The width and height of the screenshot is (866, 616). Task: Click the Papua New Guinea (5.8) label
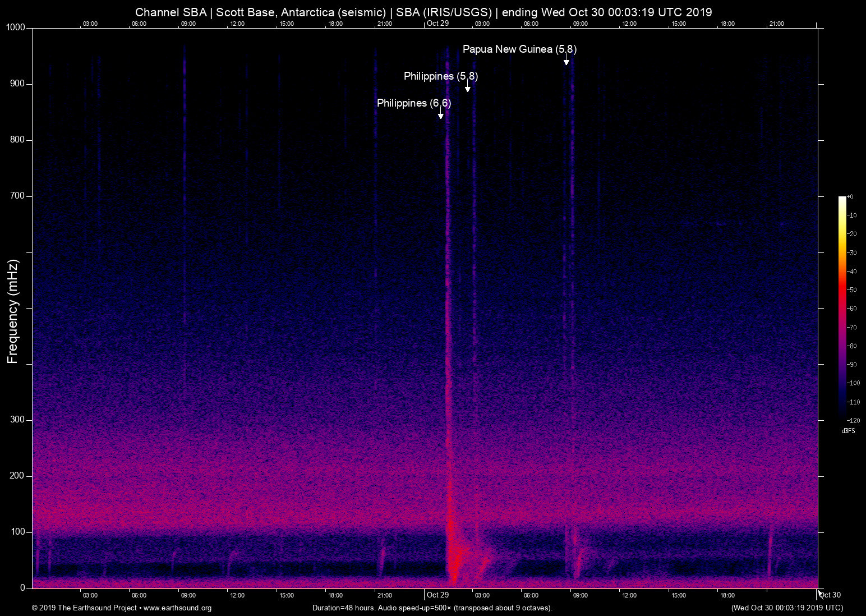pyautogui.click(x=519, y=49)
